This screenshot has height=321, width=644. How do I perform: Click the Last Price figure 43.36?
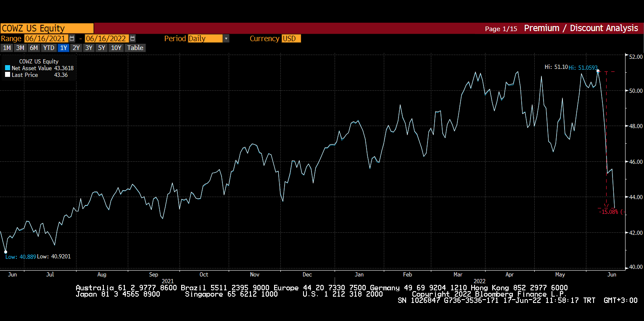[61, 75]
